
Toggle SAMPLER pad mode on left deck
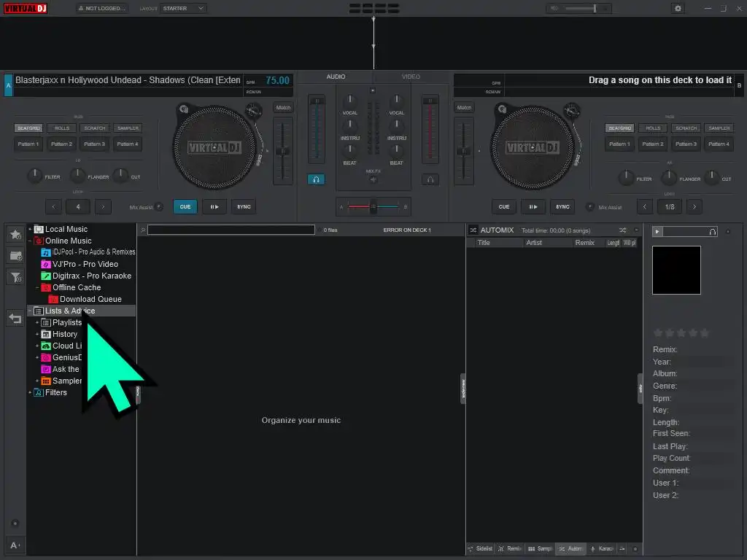(x=128, y=128)
